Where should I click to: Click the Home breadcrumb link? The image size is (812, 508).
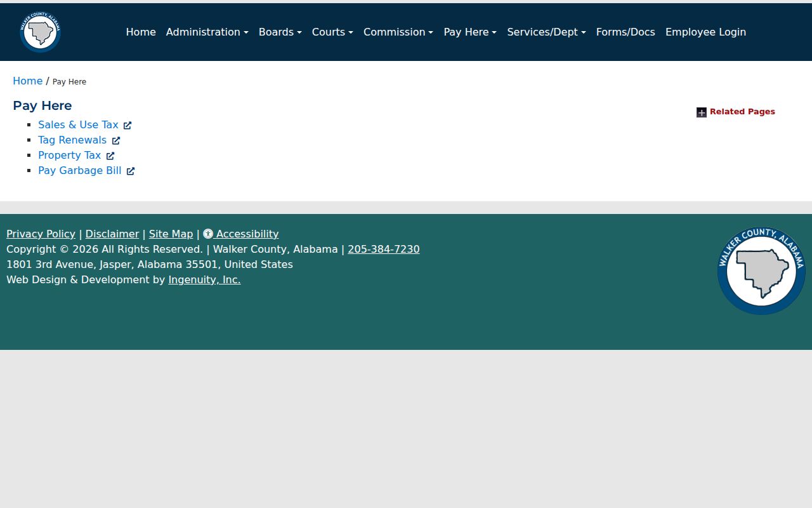tap(27, 81)
